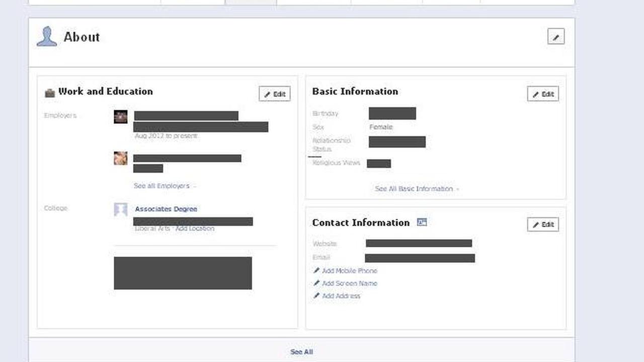This screenshot has height=362, width=644.
Task: Click the first employer's thumbnail image
Action: (x=120, y=117)
